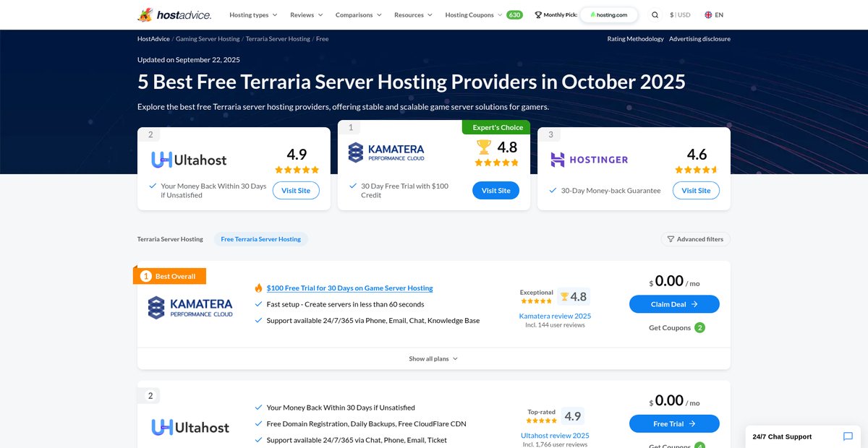868x448 pixels.
Task: Open the Hosting Coupons dropdown
Action: (x=474, y=14)
